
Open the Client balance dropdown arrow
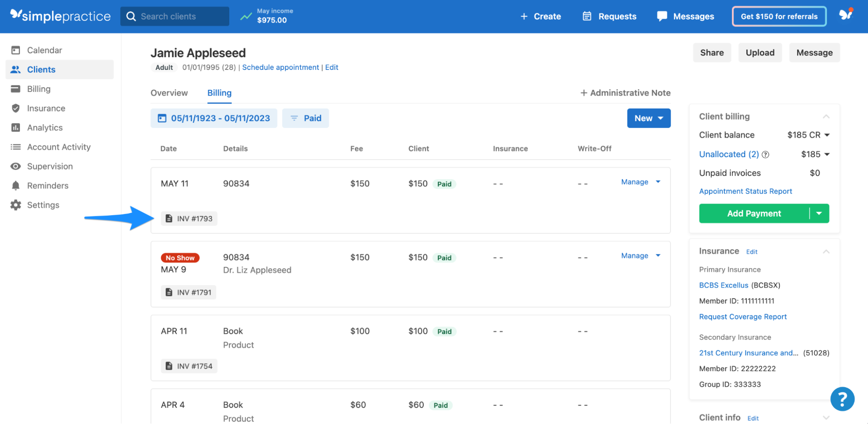point(827,135)
